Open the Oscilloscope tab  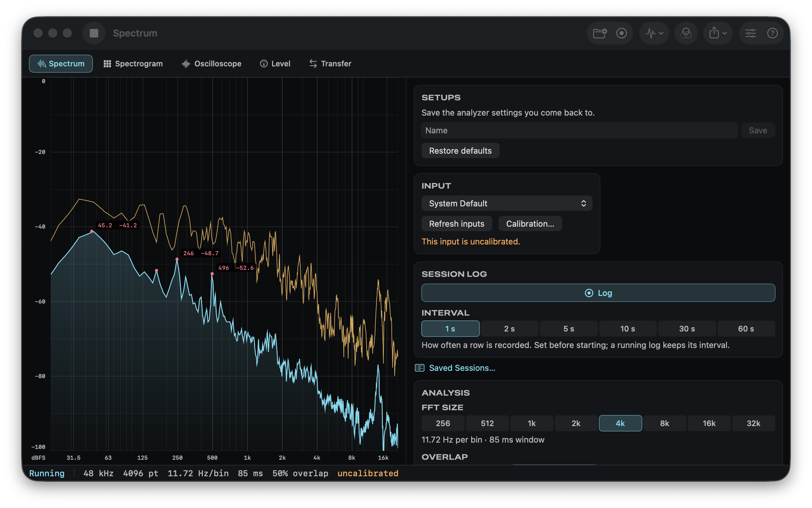(x=211, y=63)
